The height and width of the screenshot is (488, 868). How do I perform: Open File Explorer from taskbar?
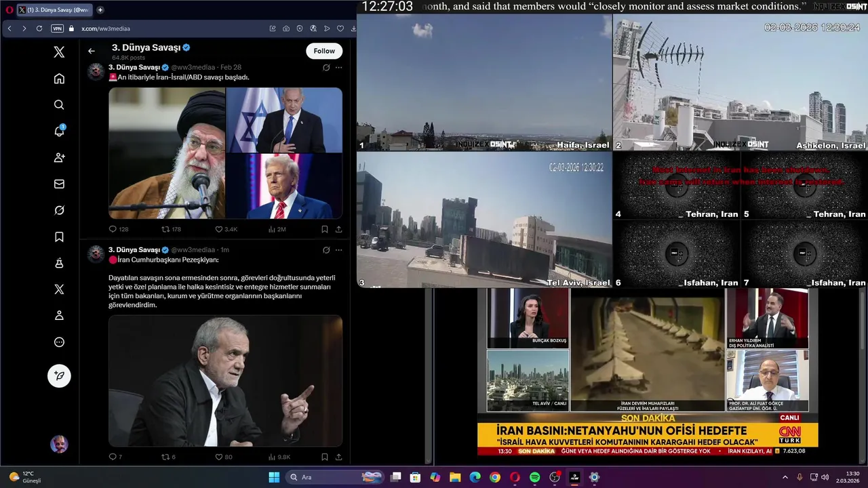point(455,477)
